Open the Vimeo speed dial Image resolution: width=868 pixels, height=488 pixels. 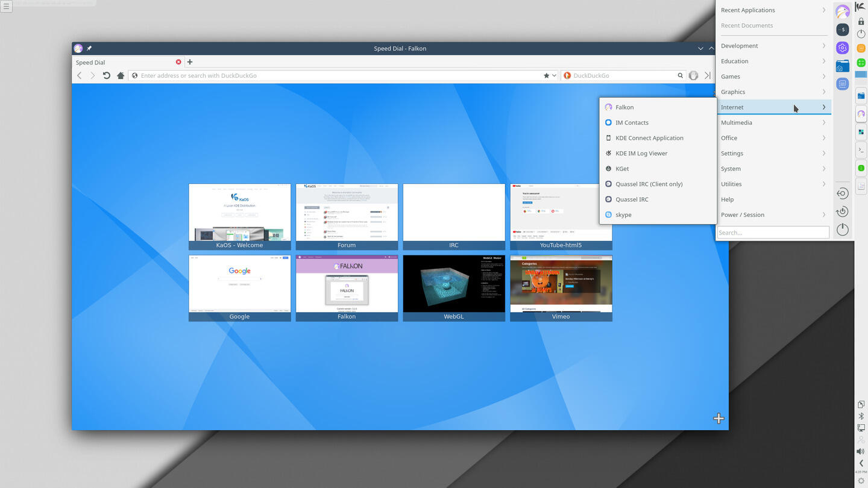561,288
